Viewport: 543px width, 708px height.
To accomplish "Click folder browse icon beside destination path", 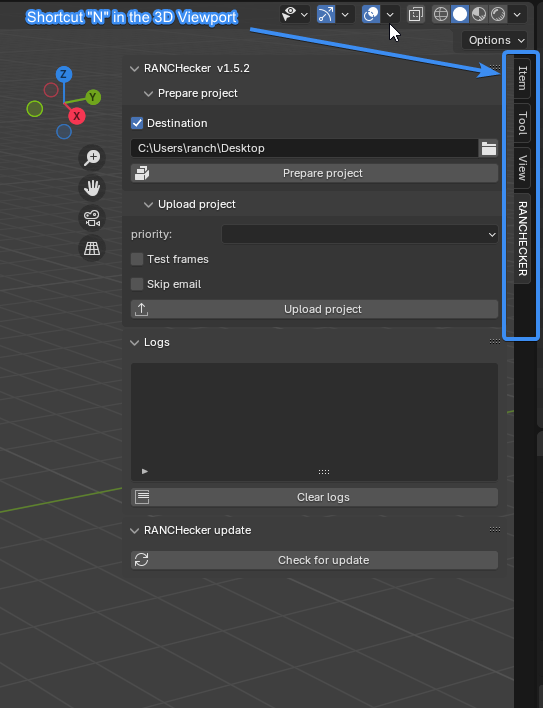I will 488,148.
